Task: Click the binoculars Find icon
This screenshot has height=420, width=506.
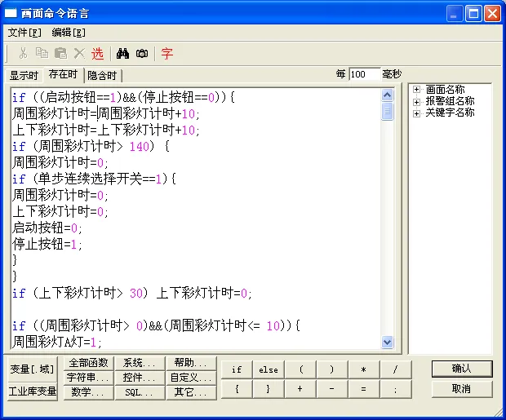Action: 123,53
